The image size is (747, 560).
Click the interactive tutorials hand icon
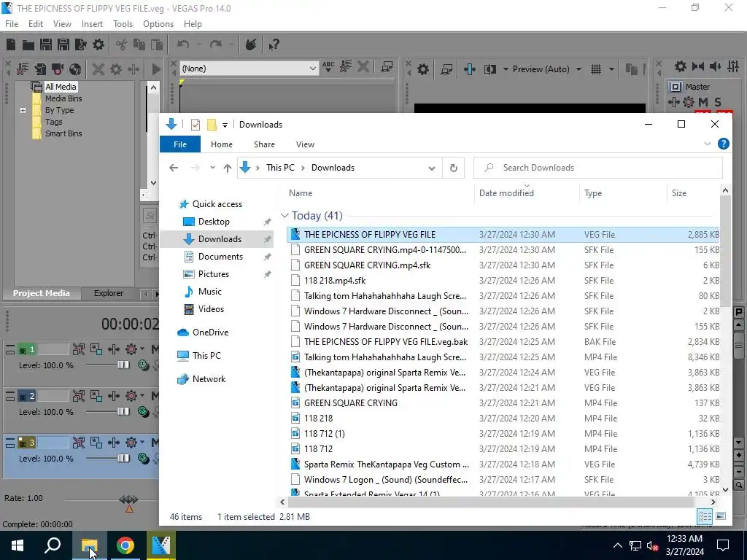coord(251,44)
